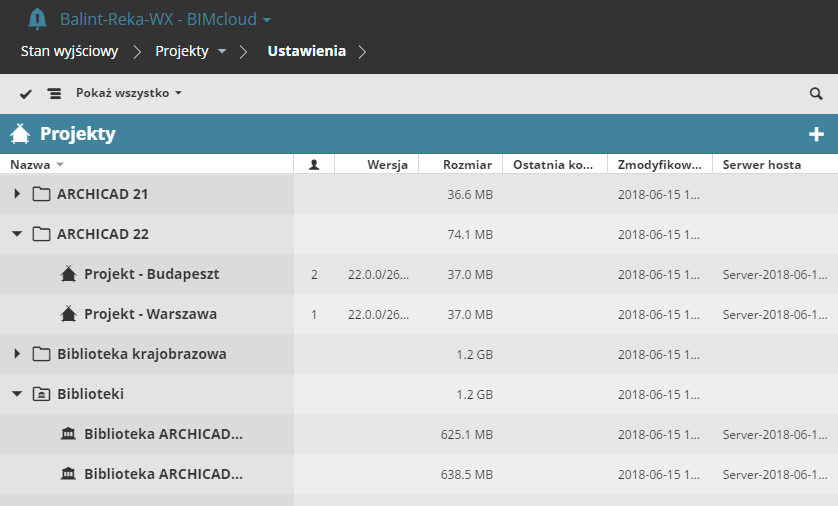
Task: Sort by the Rozmiar column header
Action: pos(468,165)
